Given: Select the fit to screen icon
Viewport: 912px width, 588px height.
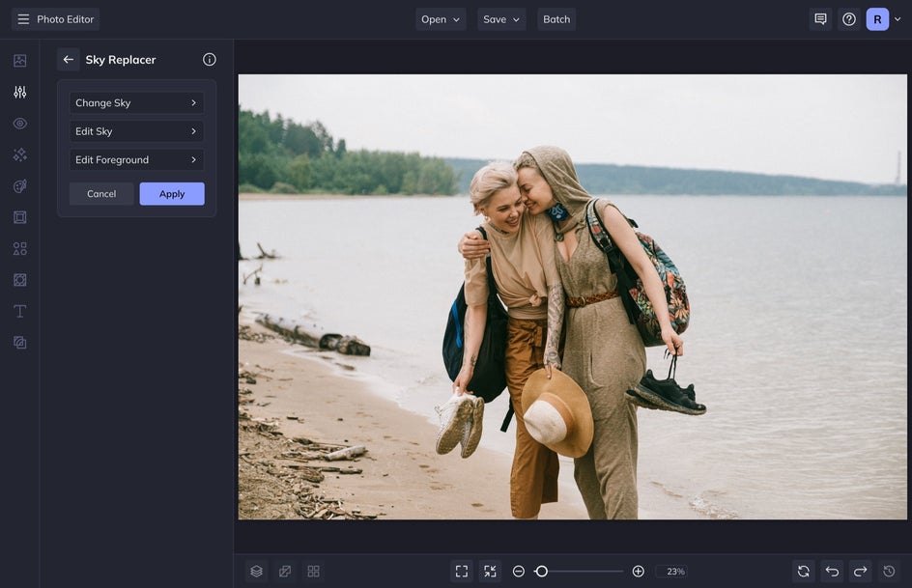Looking at the screenshot, I should point(462,572).
